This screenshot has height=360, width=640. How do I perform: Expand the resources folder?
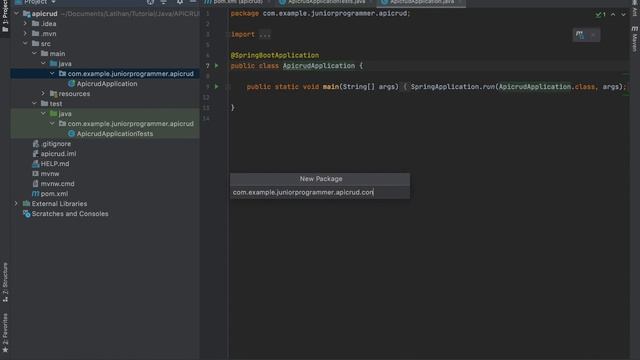coord(43,93)
